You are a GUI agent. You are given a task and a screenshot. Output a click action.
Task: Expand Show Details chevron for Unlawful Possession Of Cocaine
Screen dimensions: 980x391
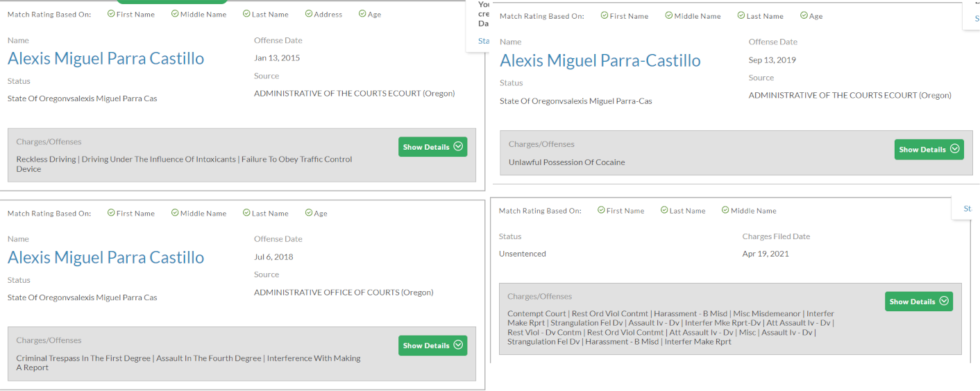click(954, 149)
